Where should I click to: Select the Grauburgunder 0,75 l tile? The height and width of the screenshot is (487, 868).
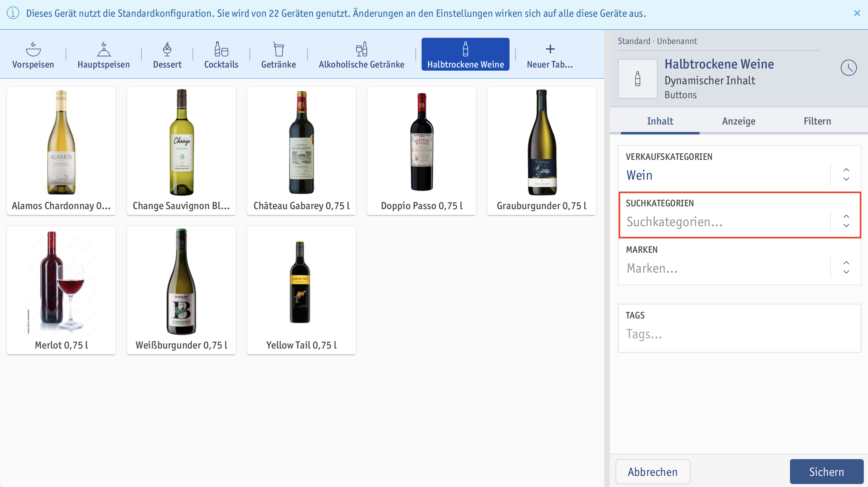pos(541,151)
